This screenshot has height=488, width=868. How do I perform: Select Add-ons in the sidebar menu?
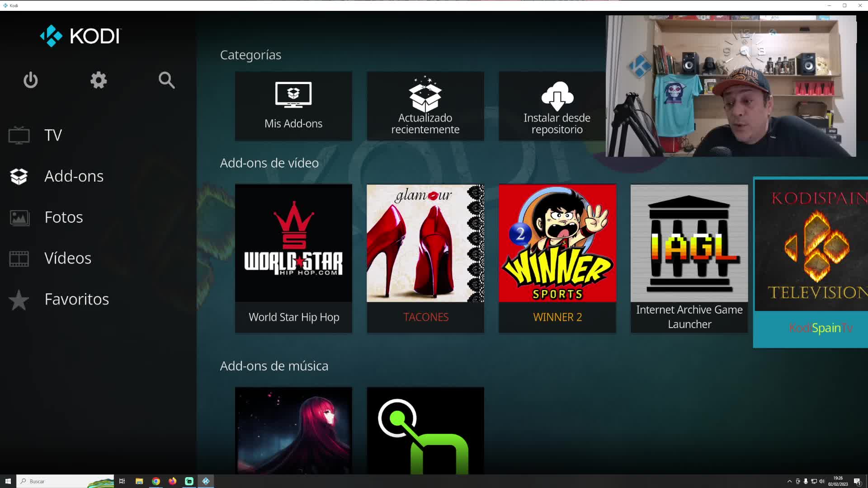(74, 176)
